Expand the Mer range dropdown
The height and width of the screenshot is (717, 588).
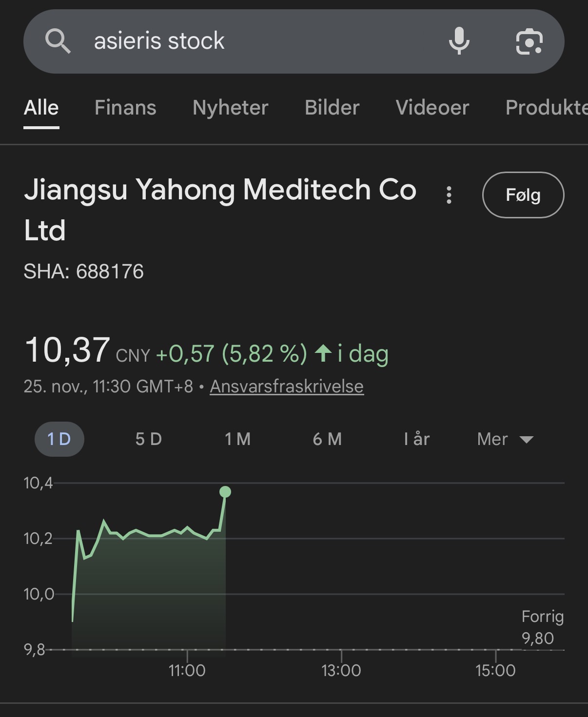(505, 439)
